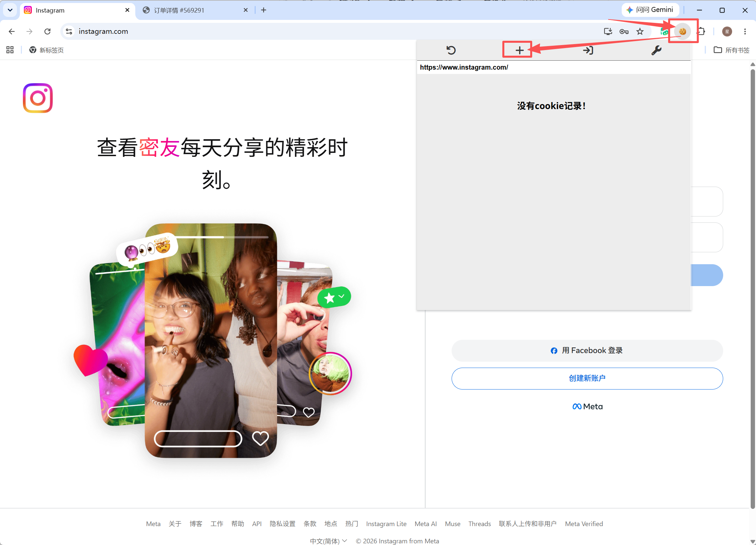Open the Chrome profile avatar
Screen dimensions: 756x545
(x=727, y=31)
